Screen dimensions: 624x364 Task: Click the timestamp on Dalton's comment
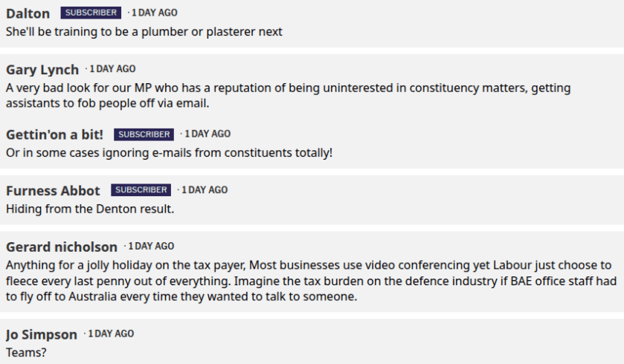[154, 13]
